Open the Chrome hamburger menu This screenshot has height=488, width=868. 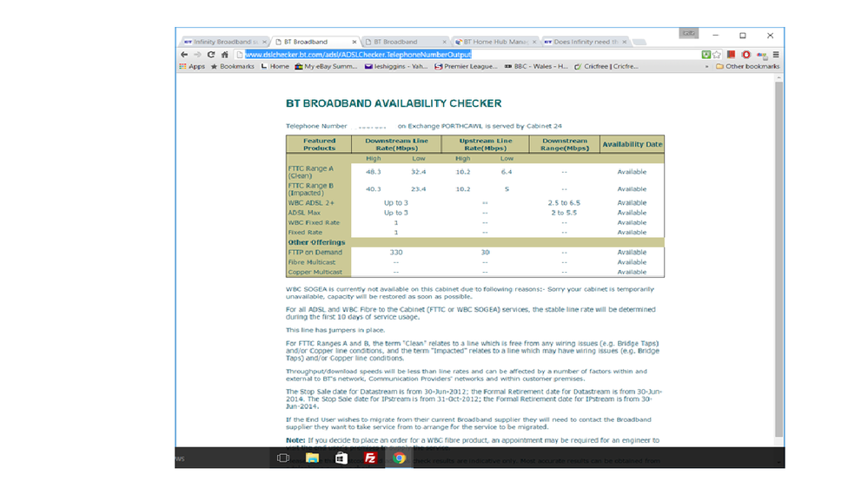click(x=776, y=54)
